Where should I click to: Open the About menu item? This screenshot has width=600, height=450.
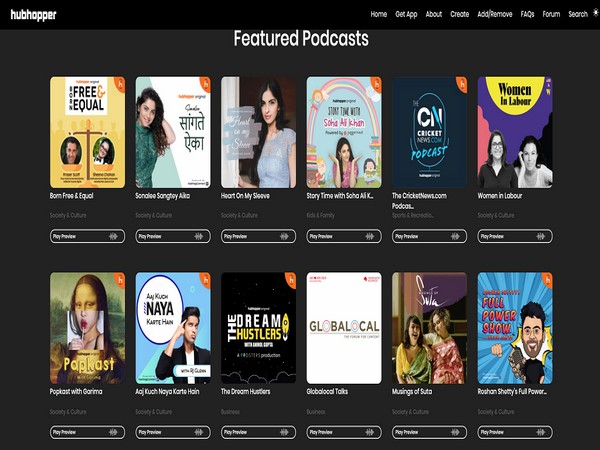tap(434, 14)
